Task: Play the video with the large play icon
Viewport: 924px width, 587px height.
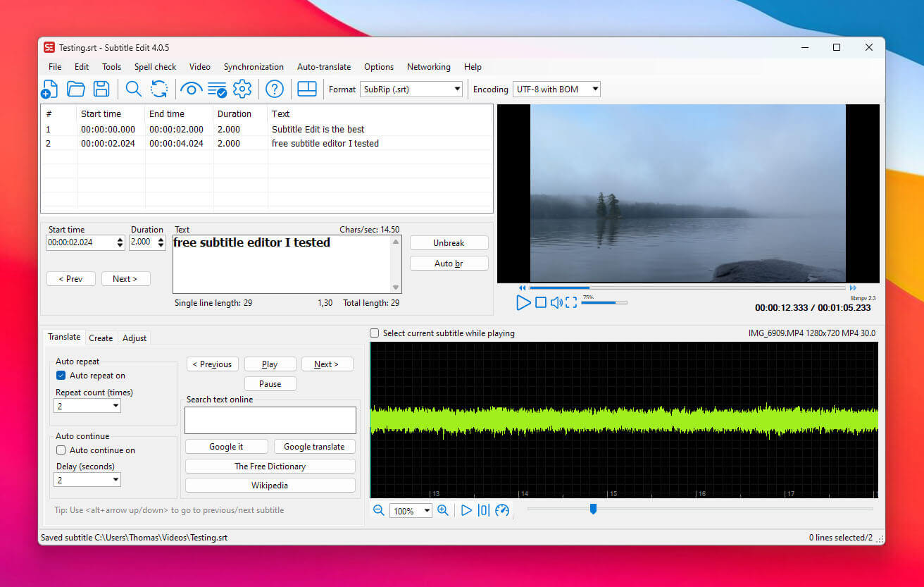Action: [x=523, y=302]
